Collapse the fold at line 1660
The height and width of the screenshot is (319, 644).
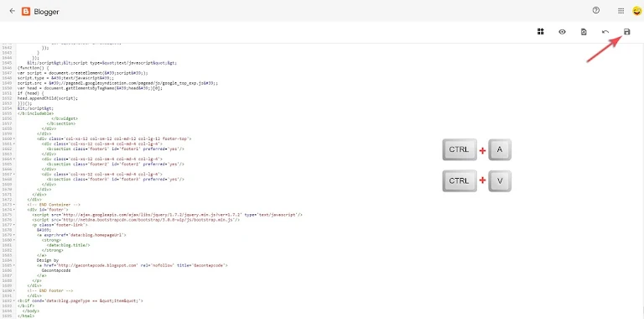(15, 139)
